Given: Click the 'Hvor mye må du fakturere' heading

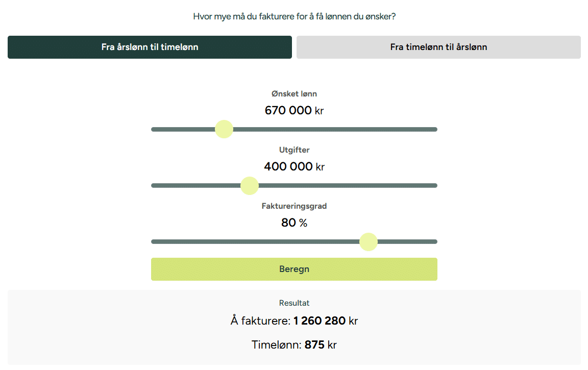Looking at the screenshot, I should [x=294, y=16].
